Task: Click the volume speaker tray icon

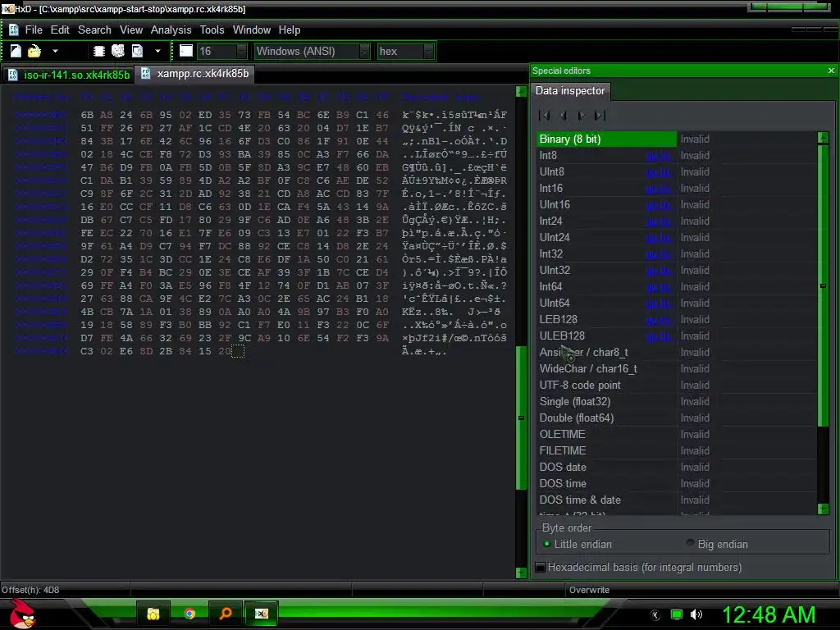Action: point(696,615)
